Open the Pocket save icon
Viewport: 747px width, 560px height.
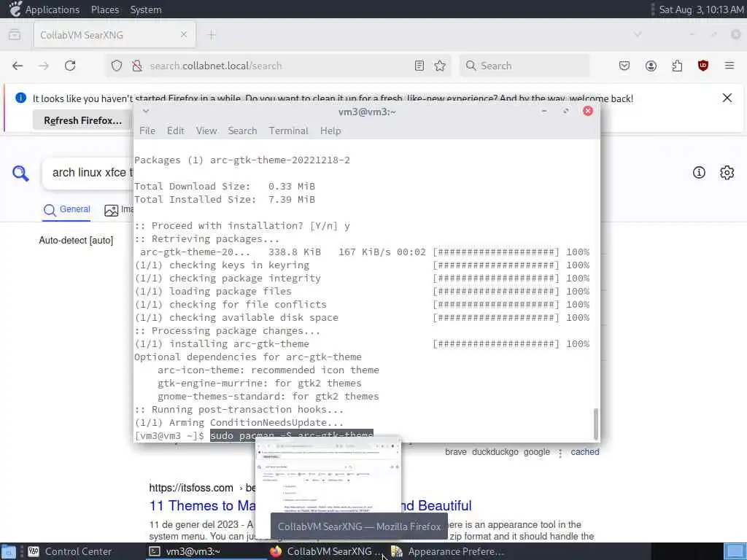coord(624,66)
